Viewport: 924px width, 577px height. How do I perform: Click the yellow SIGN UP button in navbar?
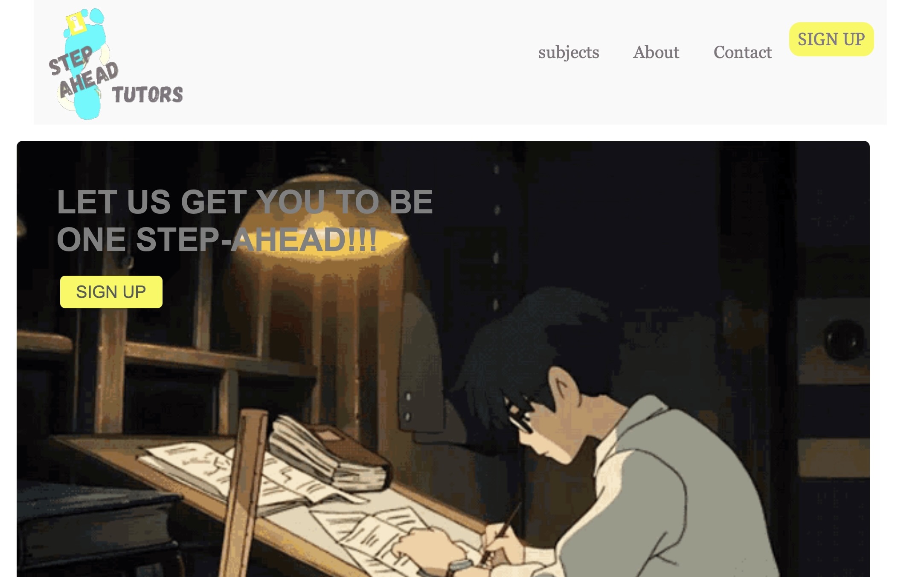[x=831, y=39]
